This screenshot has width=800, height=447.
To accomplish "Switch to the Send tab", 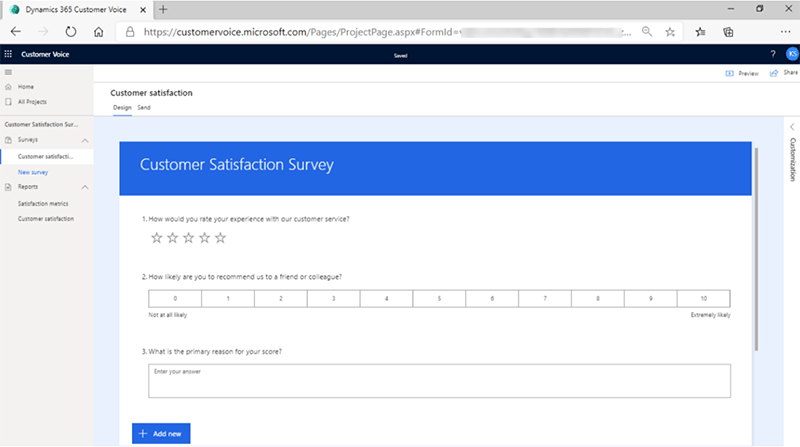I will pos(144,108).
